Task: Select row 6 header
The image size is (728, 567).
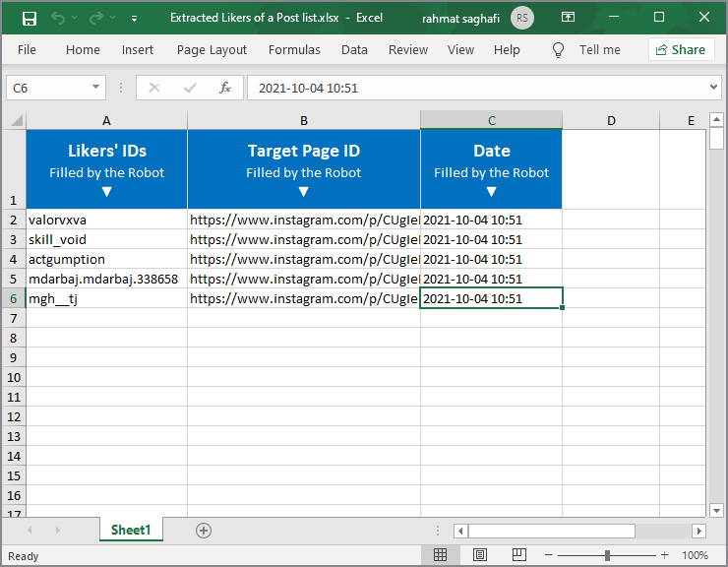Action: click(x=14, y=298)
